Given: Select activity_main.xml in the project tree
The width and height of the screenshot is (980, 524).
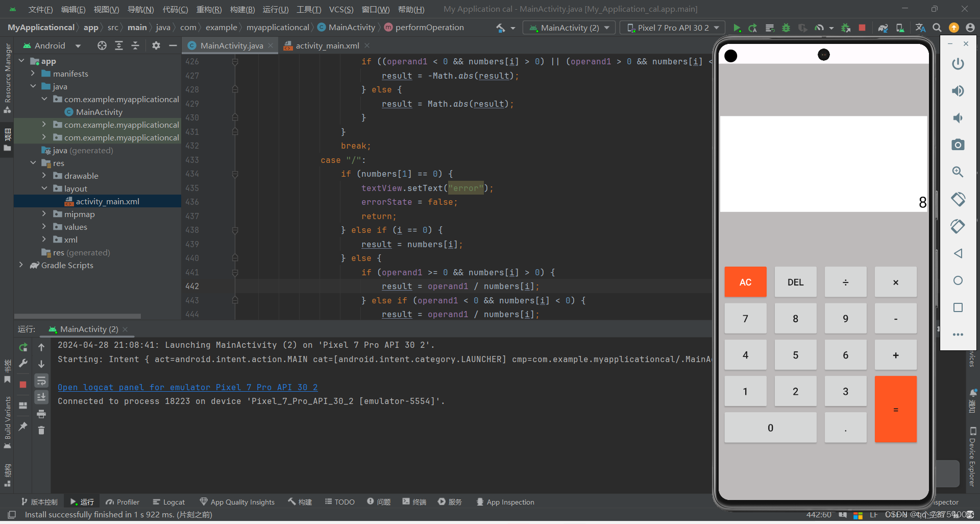Looking at the screenshot, I should point(107,201).
